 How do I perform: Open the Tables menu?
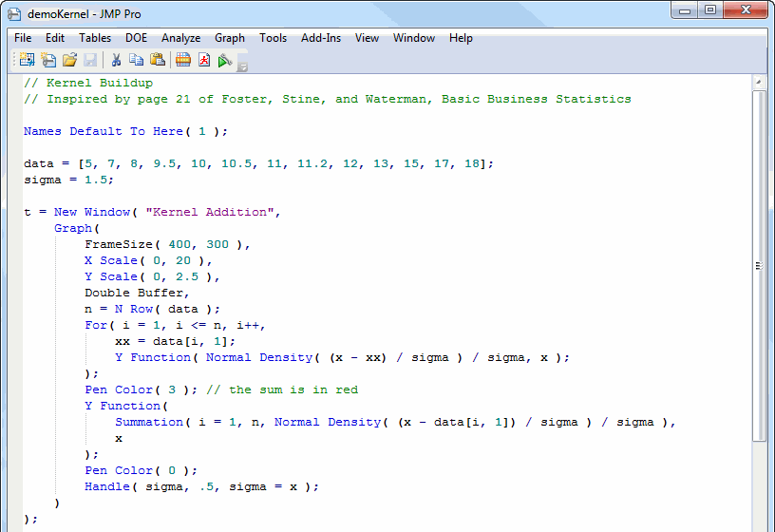pos(95,38)
